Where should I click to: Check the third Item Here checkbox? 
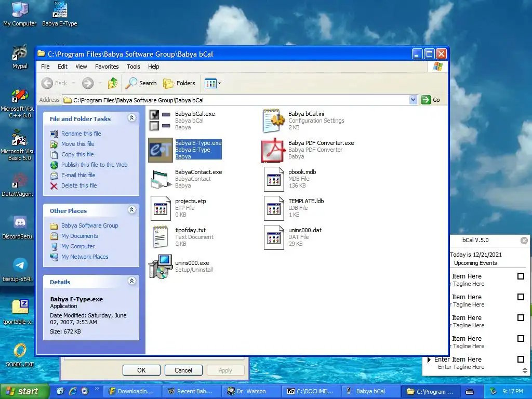pyautogui.click(x=521, y=317)
